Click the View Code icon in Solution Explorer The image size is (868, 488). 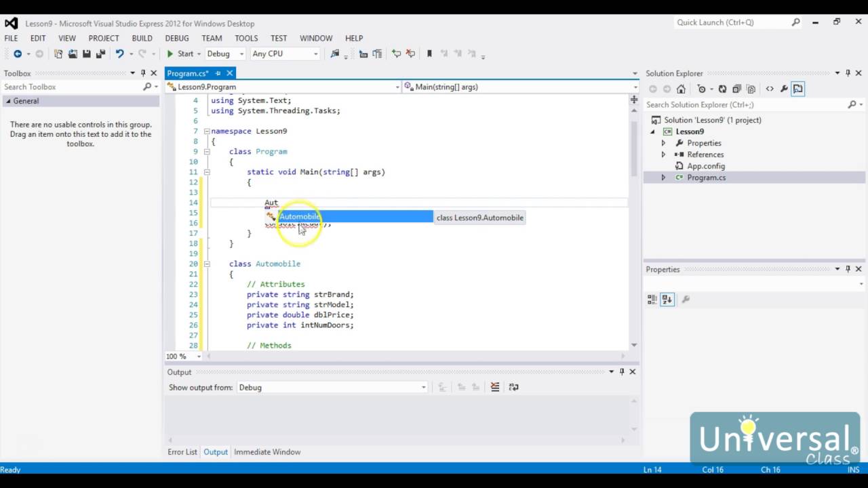pos(770,89)
